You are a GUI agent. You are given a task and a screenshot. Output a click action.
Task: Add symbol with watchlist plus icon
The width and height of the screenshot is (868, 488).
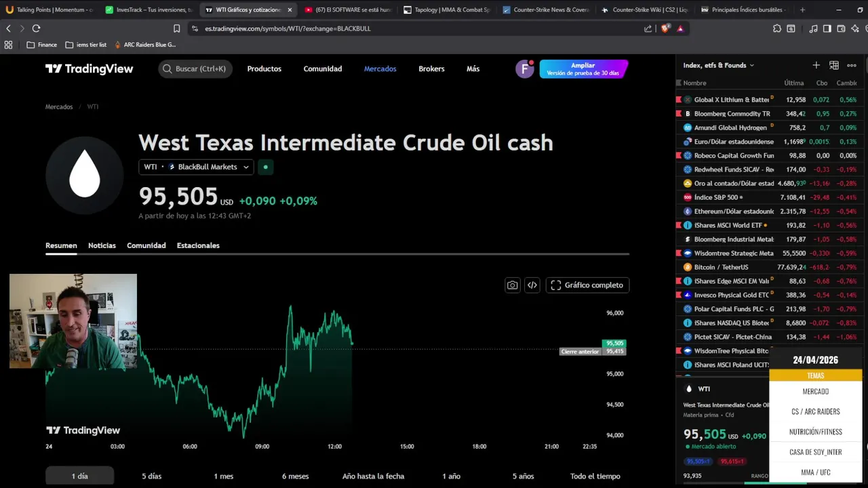click(x=816, y=65)
